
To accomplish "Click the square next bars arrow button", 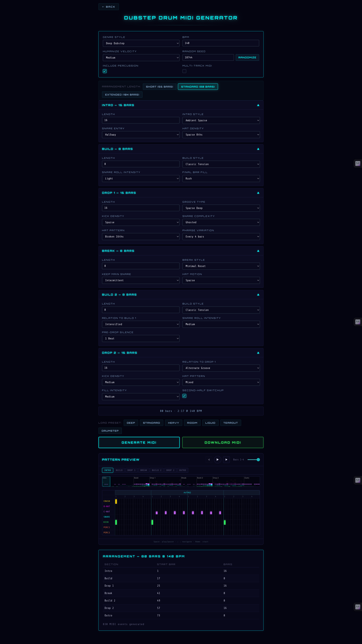I will (x=226, y=460).
